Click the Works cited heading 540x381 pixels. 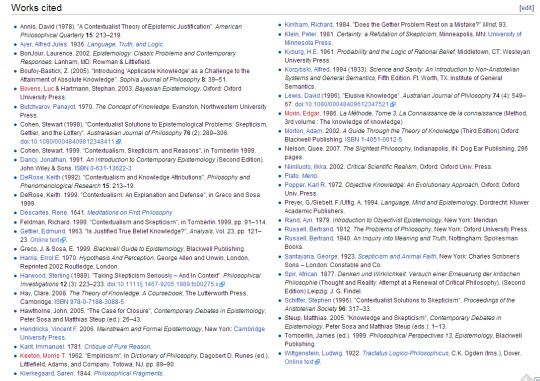[x=36, y=8]
